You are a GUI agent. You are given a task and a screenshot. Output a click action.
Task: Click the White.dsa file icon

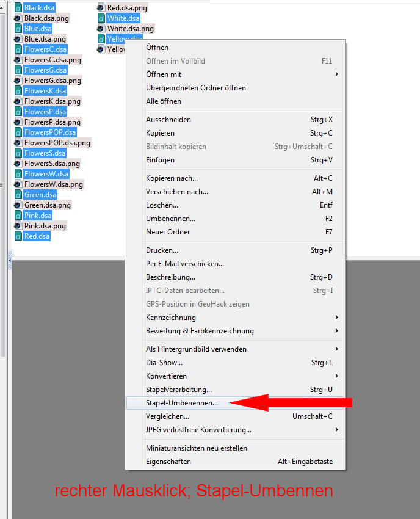click(101, 18)
